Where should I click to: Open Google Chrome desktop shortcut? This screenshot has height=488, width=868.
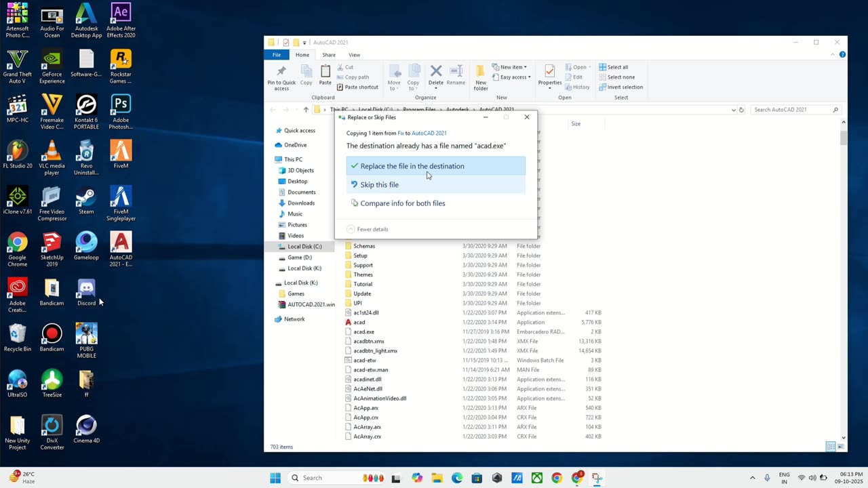pos(18,247)
